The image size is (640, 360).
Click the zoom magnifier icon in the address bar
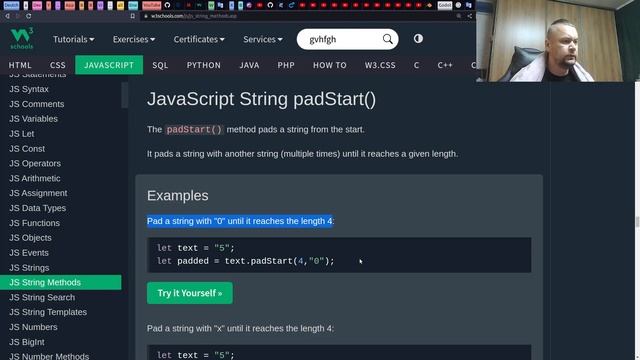tap(459, 16)
